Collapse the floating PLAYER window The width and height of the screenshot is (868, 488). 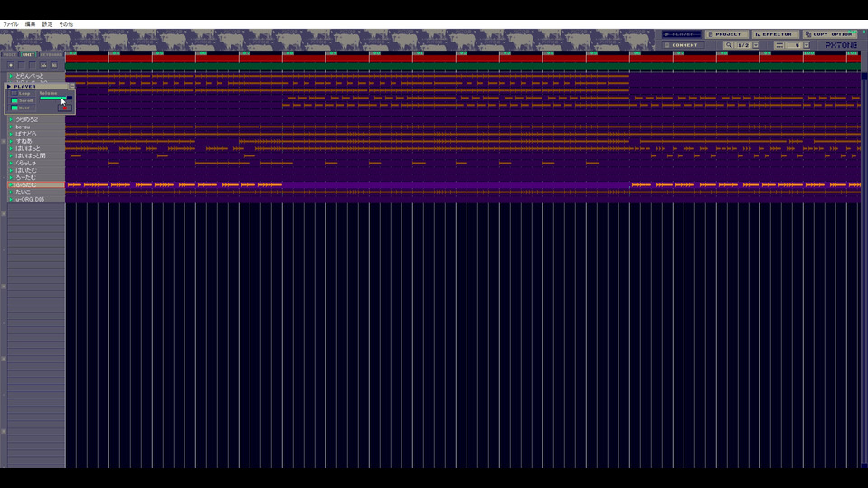(x=72, y=87)
